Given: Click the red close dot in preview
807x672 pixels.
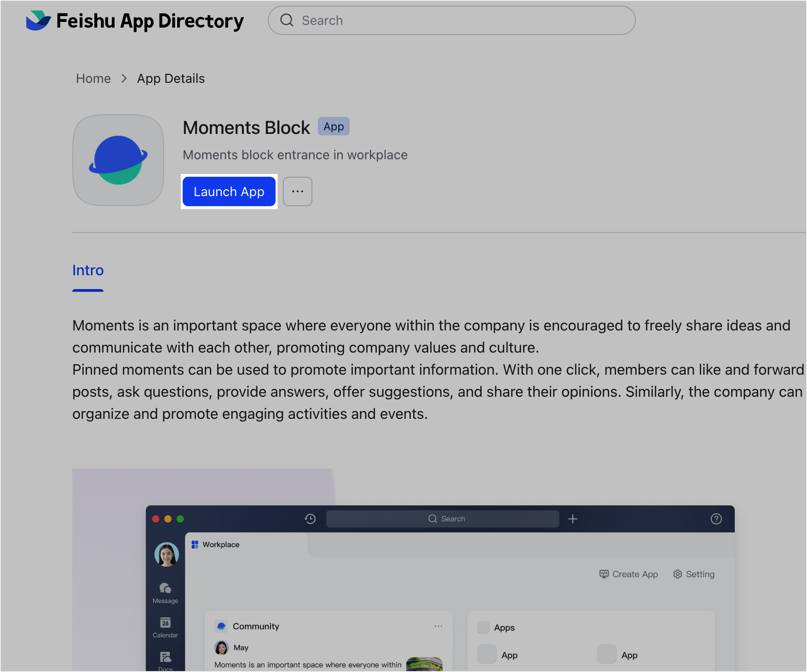Looking at the screenshot, I should point(156,519).
